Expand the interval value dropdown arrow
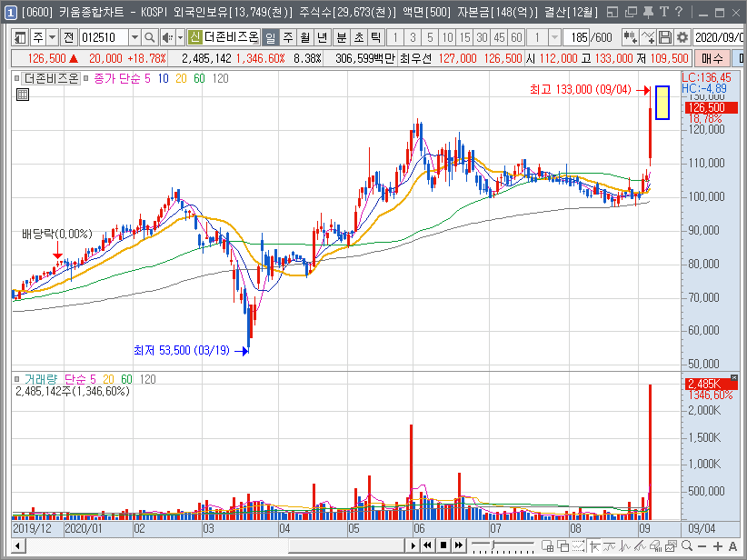The height and width of the screenshot is (560, 747). (554, 37)
